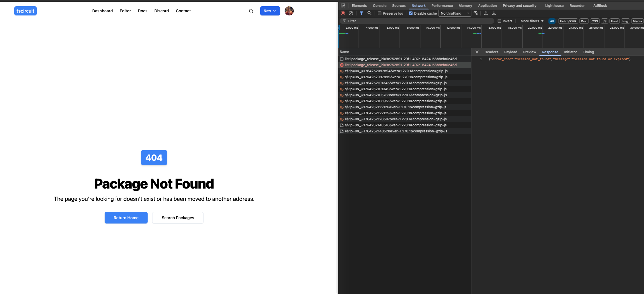Select request s/?ip=0&_=1764252122126
The image size is (644, 294).
coord(405,107)
